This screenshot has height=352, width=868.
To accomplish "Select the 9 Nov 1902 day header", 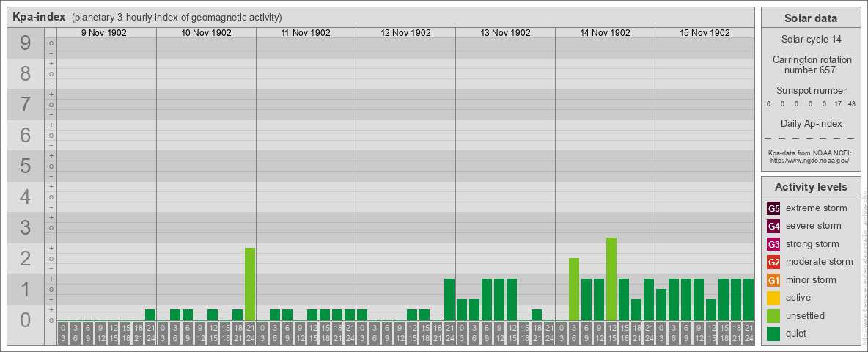I will [x=104, y=33].
